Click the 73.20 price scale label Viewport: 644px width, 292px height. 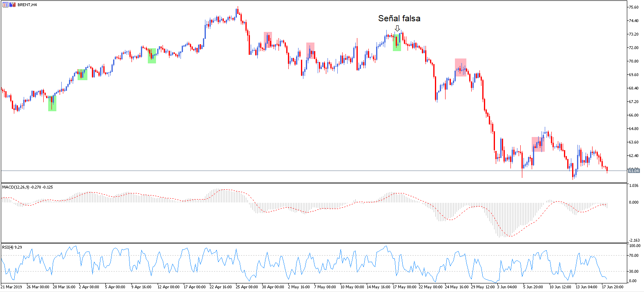point(634,34)
